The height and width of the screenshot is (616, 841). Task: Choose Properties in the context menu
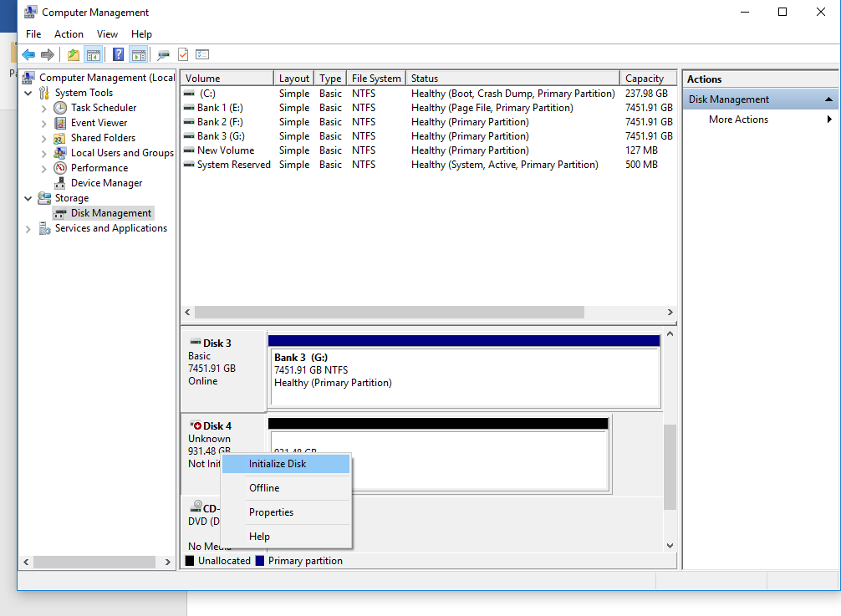coord(271,512)
